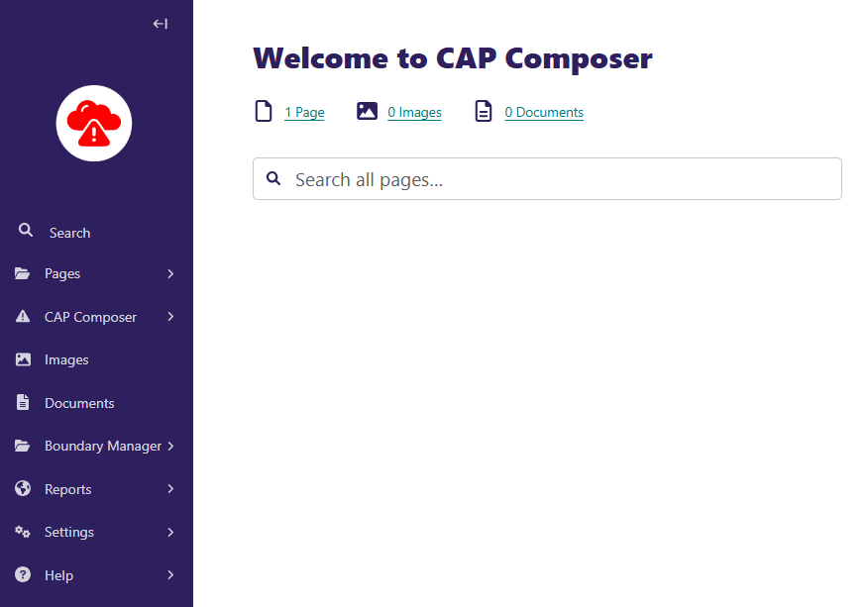This screenshot has height=607, width=868.
Task: Collapse the sidebar with the arrow icon
Action: (x=160, y=24)
